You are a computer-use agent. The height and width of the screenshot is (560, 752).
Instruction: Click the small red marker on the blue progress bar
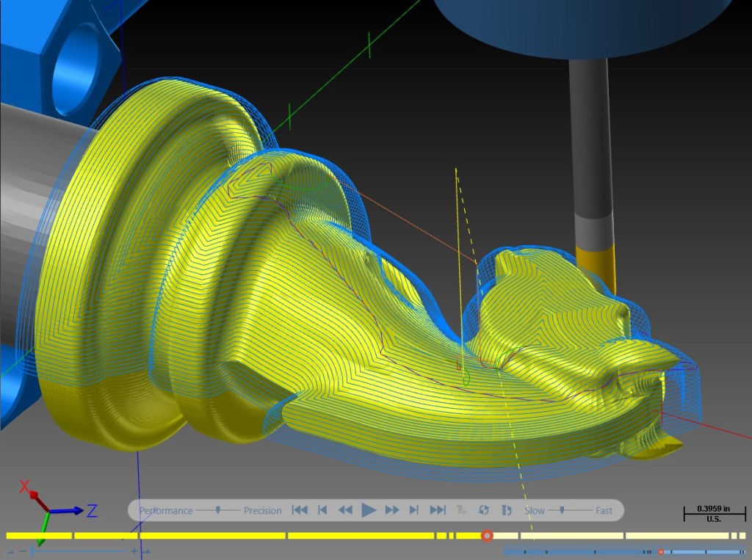pyautogui.click(x=660, y=552)
